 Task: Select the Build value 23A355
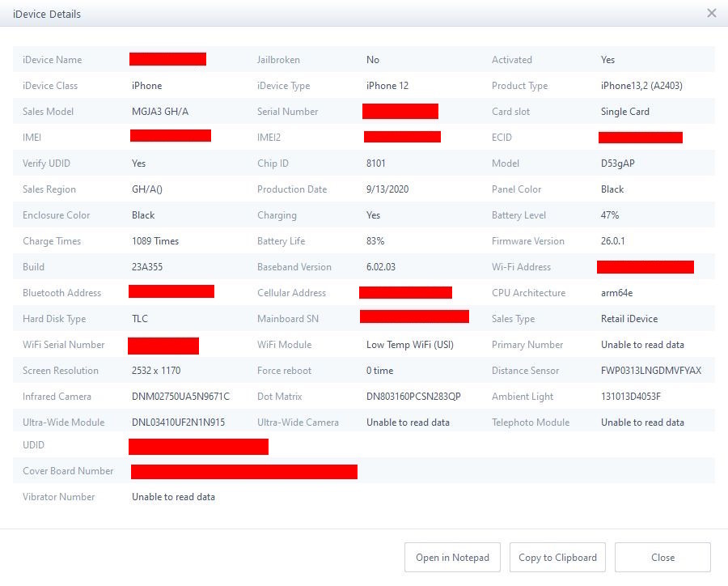pyautogui.click(x=147, y=267)
